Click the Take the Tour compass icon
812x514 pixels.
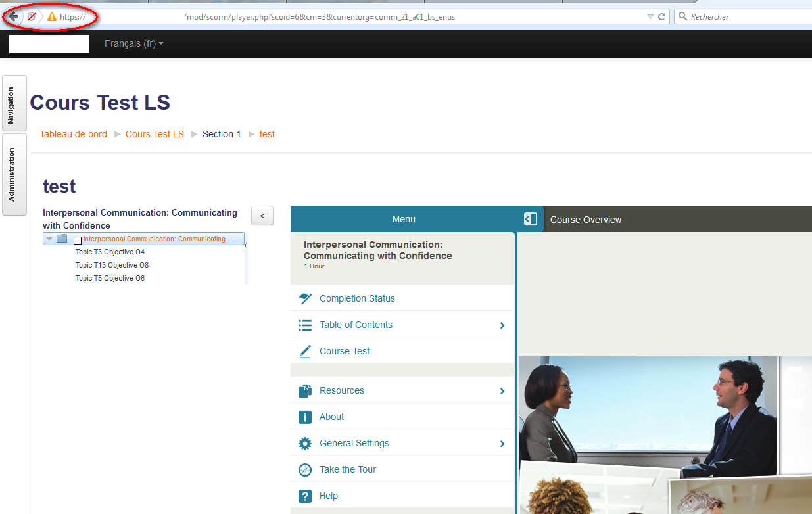coord(305,470)
